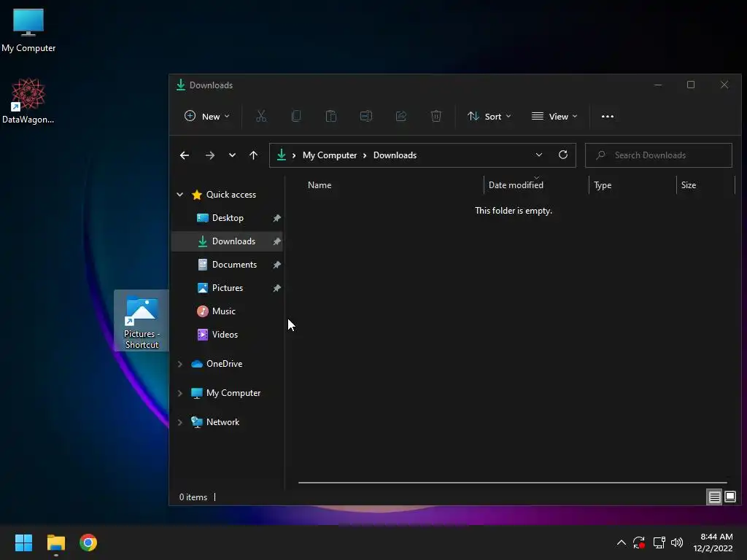Click the Cut scissors icon in toolbar
The width and height of the screenshot is (747, 560).
(261, 116)
